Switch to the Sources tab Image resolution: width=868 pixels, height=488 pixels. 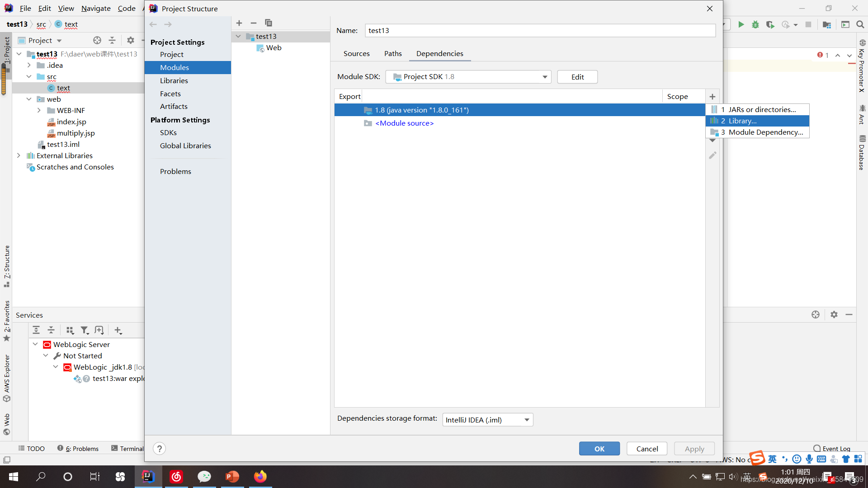(x=356, y=53)
